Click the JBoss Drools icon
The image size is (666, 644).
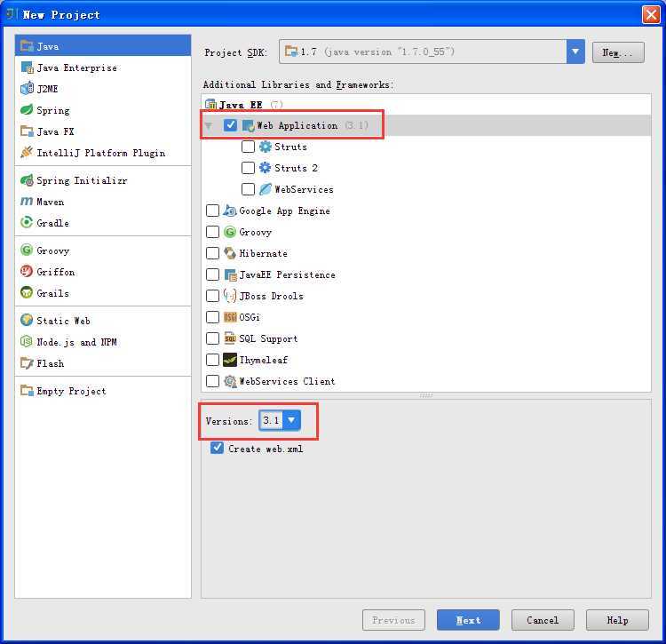tap(230, 296)
